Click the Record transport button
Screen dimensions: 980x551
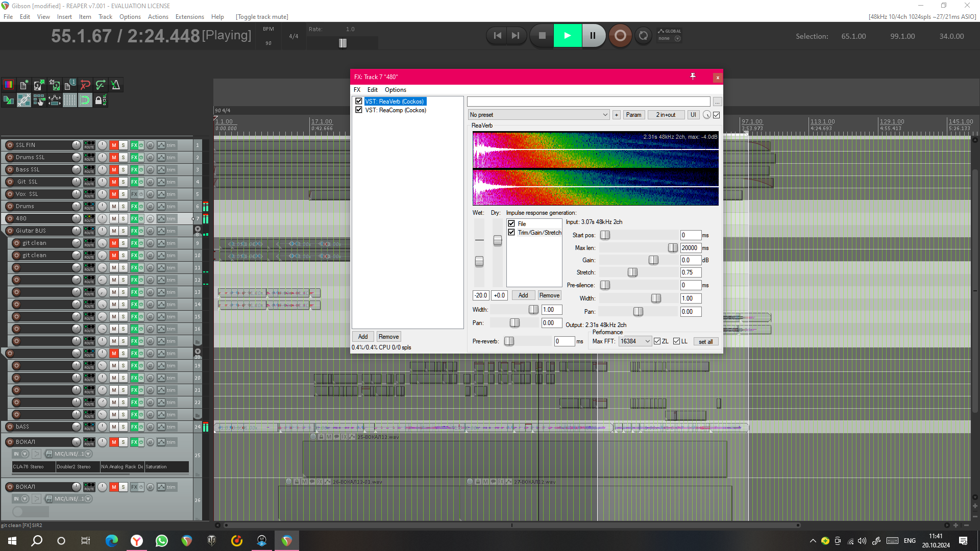click(620, 36)
